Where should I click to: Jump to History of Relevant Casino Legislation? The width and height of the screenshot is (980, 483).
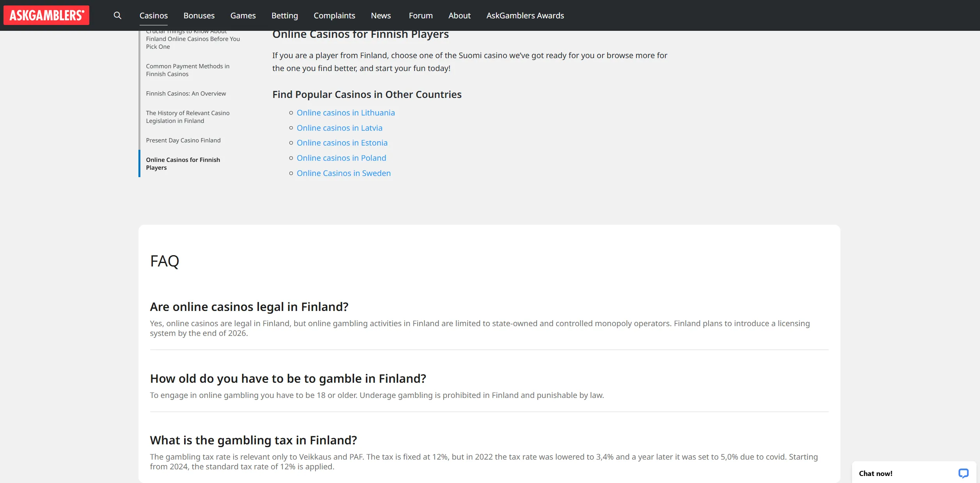click(x=188, y=117)
